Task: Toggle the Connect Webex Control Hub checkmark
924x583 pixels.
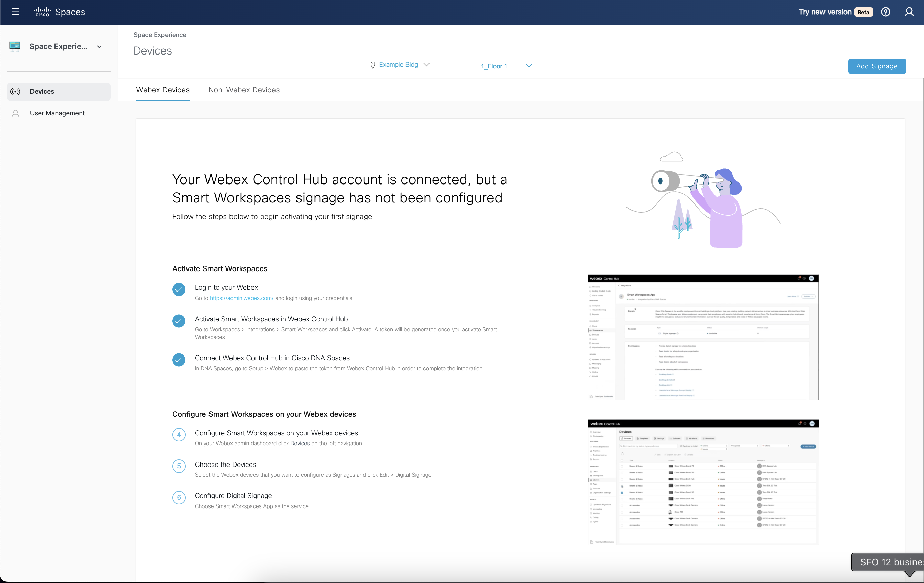Action: click(x=179, y=360)
